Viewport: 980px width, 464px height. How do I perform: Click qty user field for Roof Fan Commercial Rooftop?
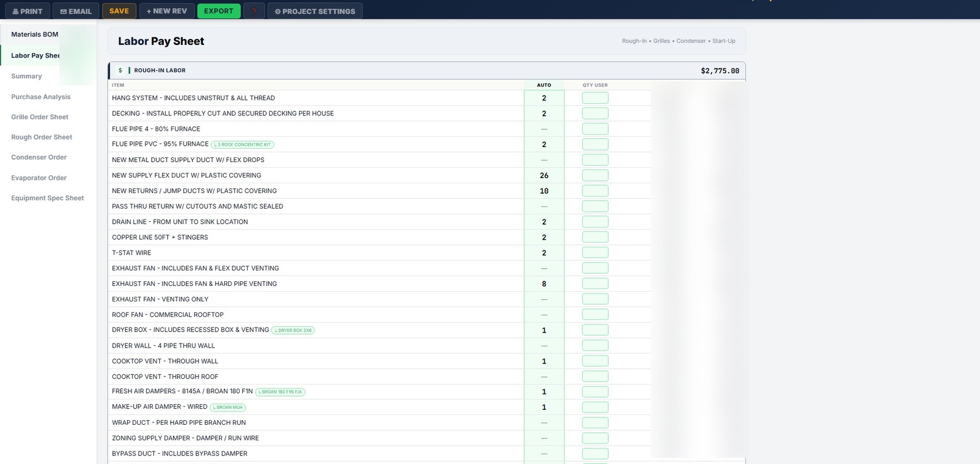coord(595,315)
